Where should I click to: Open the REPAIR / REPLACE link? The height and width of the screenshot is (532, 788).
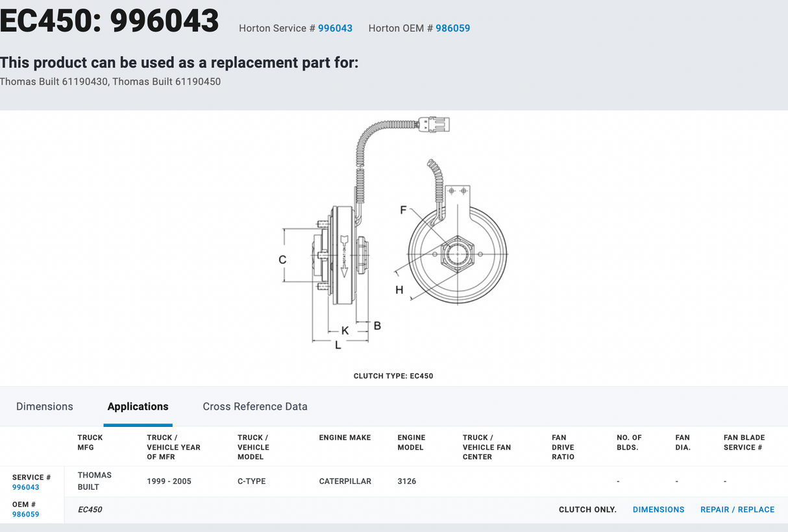coord(737,510)
